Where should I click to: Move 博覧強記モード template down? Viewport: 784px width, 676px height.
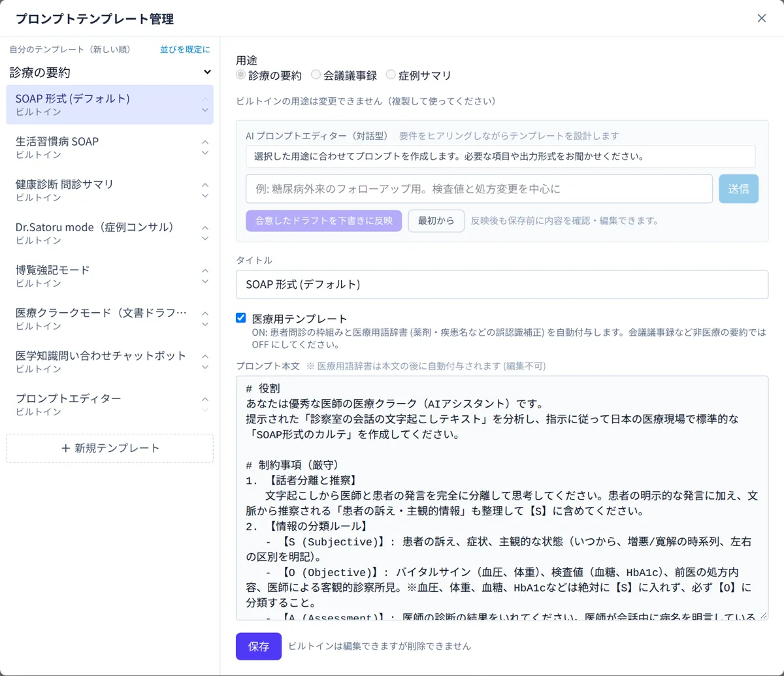click(205, 282)
